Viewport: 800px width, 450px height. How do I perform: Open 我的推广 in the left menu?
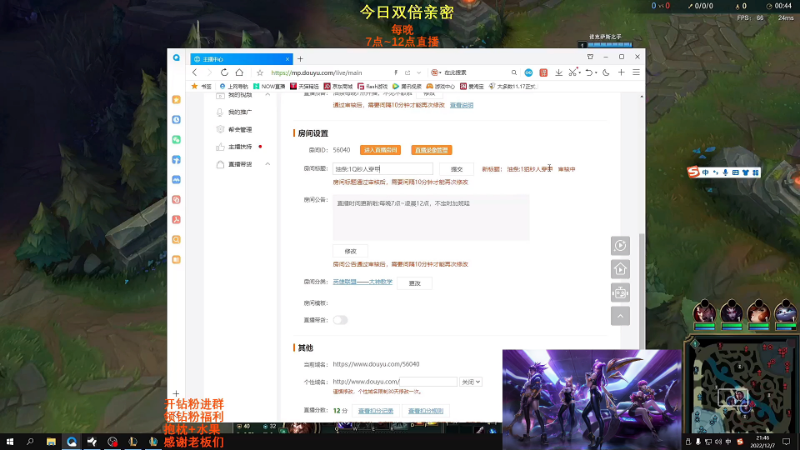tap(240, 112)
